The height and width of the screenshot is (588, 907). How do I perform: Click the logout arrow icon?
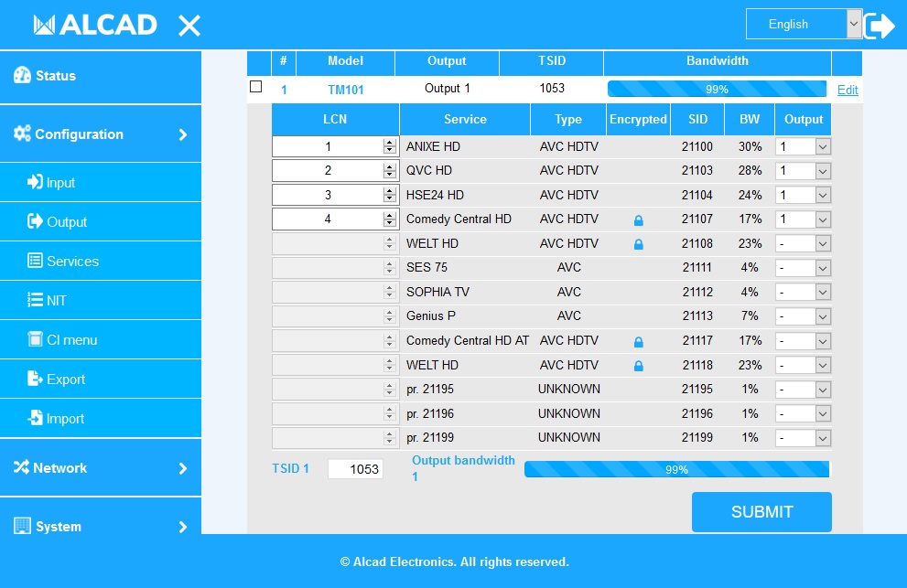click(880, 26)
